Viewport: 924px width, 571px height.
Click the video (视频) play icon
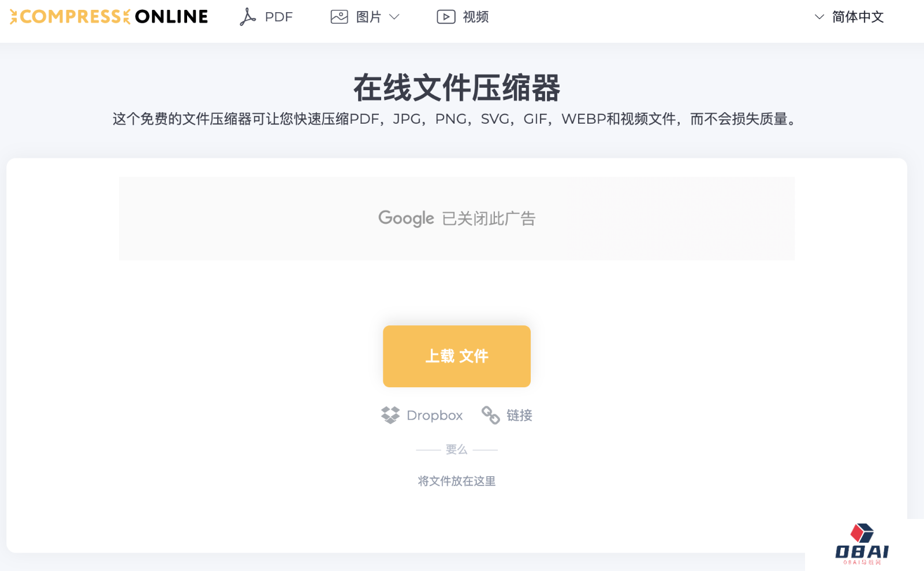click(x=446, y=17)
